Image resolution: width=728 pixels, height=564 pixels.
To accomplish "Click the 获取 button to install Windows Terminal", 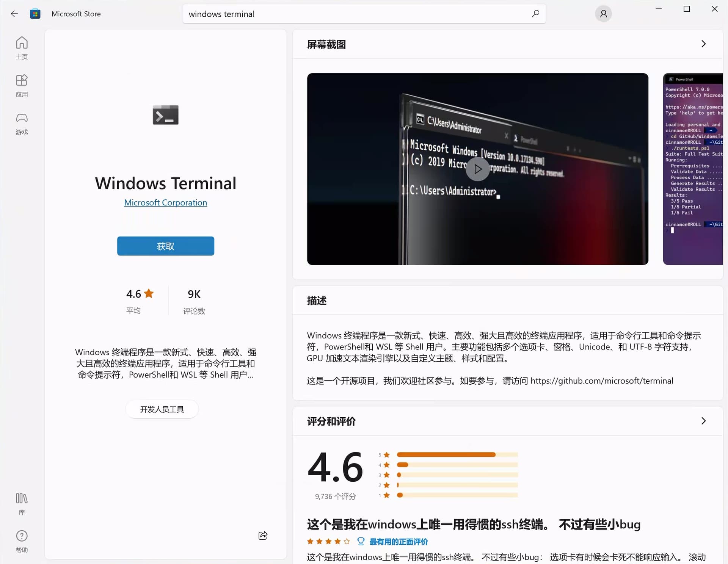I will coord(165,246).
